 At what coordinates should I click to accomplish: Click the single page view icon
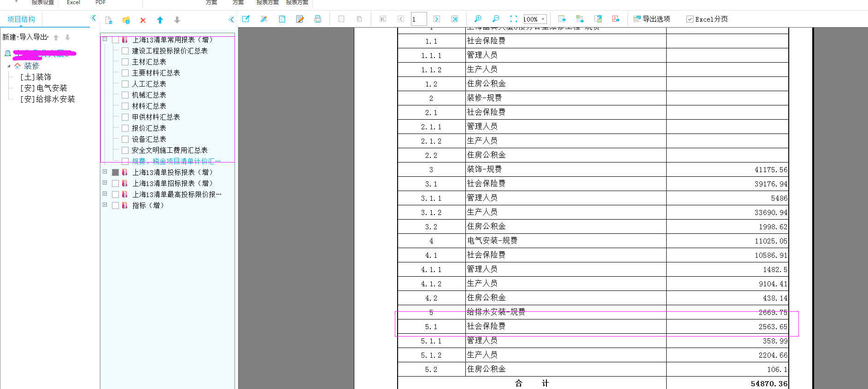point(341,19)
